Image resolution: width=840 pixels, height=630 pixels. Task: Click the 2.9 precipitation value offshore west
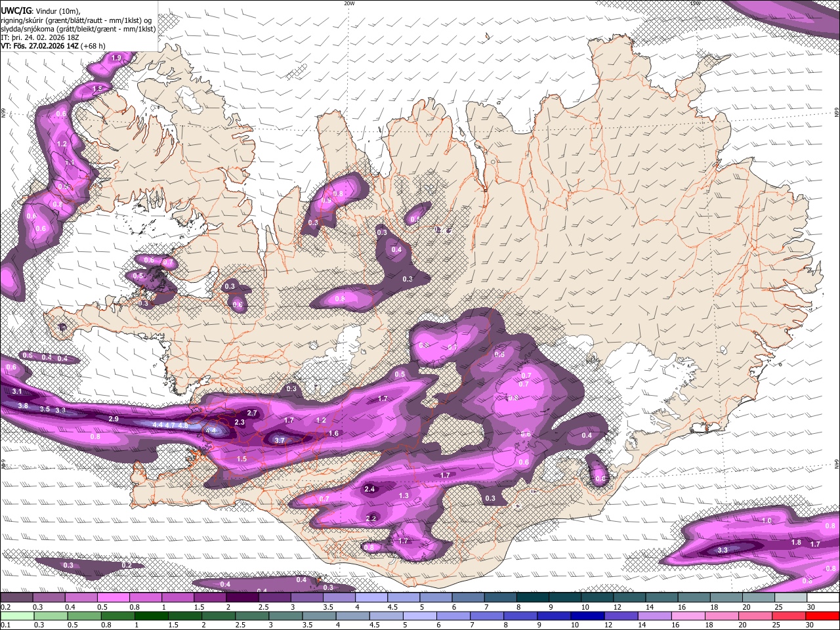(x=113, y=419)
